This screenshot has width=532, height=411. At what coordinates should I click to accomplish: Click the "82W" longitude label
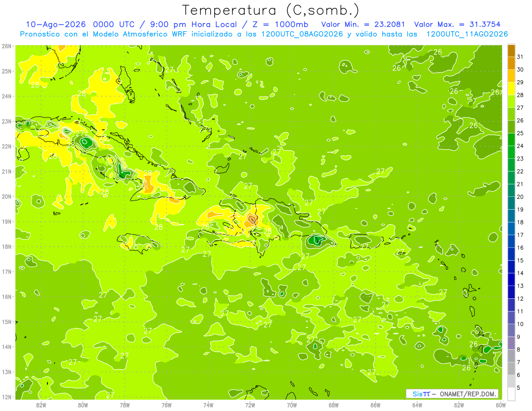tap(41, 404)
